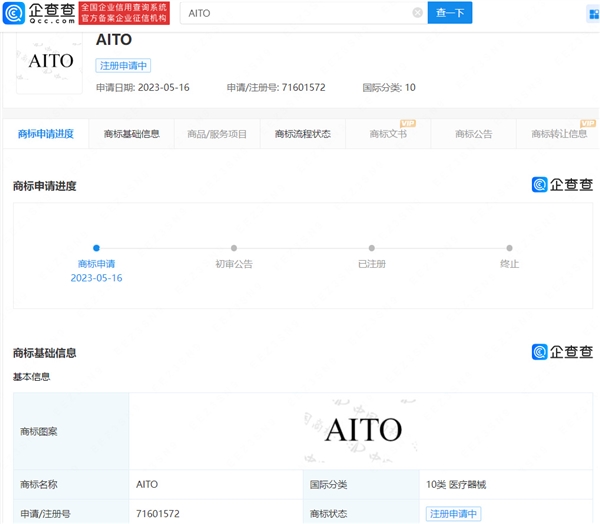Go to the 商标流程状态 tab
This screenshot has height=524, width=600.
[x=303, y=134]
